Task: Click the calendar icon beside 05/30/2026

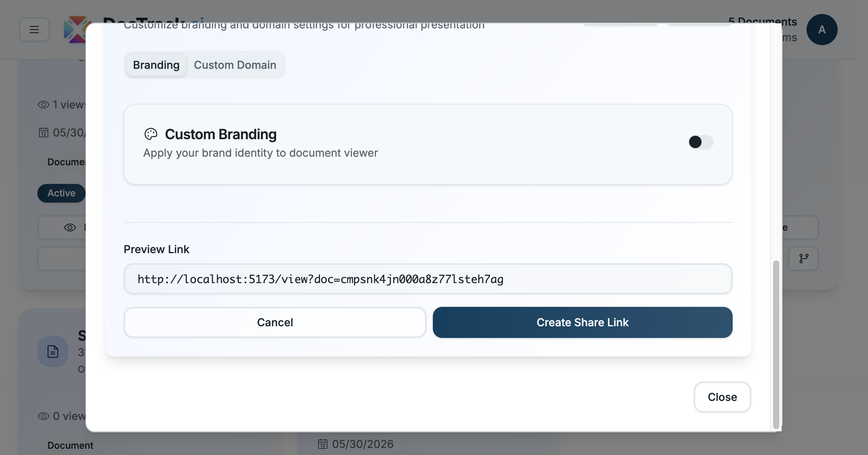Action: click(323, 444)
